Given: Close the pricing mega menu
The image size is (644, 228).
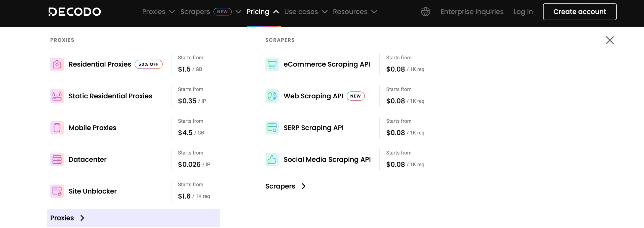Looking at the screenshot, I should (610, 40).
